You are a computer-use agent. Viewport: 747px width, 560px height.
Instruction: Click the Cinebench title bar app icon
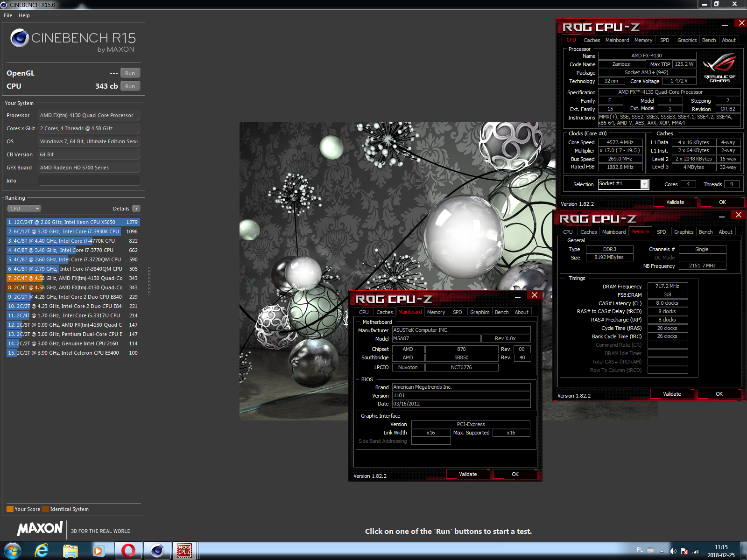pyautogui.click(x=4, y=5)
